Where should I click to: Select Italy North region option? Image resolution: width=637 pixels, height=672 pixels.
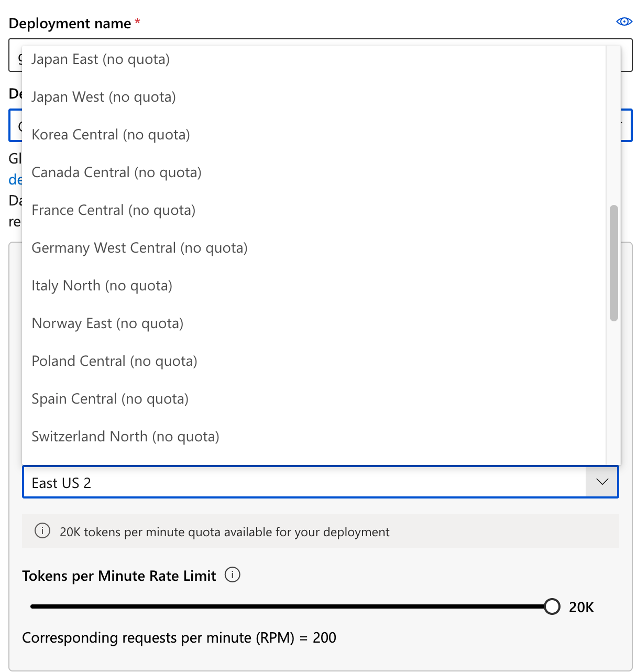click(x=314, y=286)
